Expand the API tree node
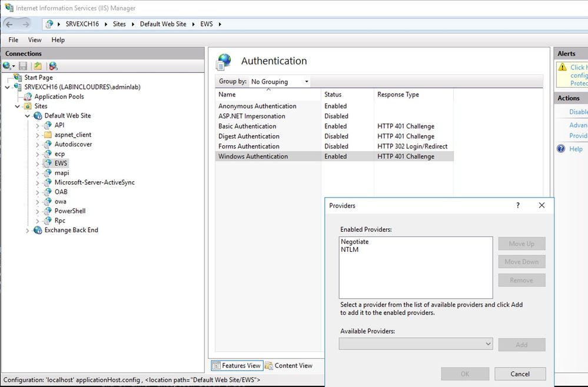588x387 pixels. point(38,125)
